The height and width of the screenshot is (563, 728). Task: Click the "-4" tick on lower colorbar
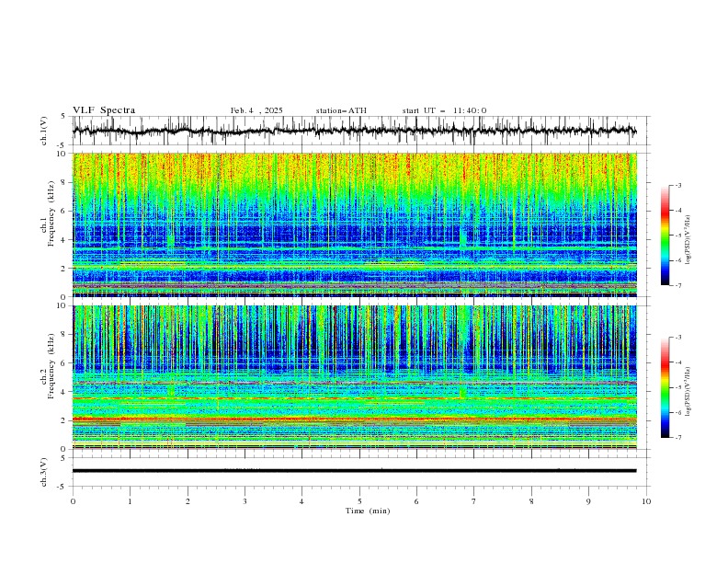pos(677,362)
